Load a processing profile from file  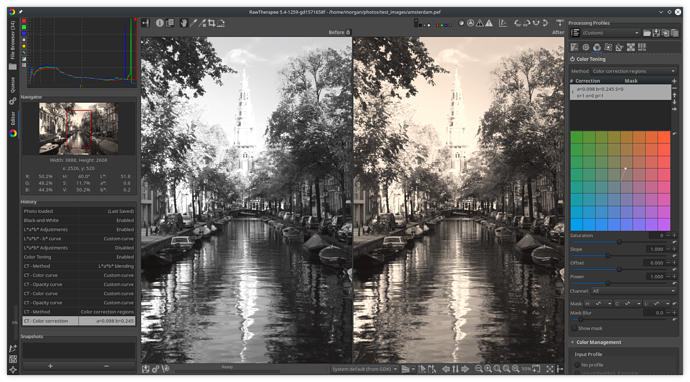point(646,33)
